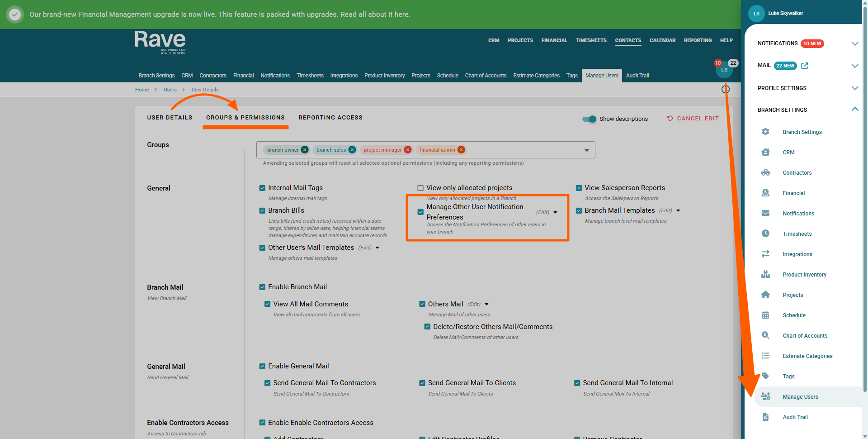This screenshot has height=439, width=868.
Task: Uncheck the Branch Bills checkbox
Action: [262, 210]
